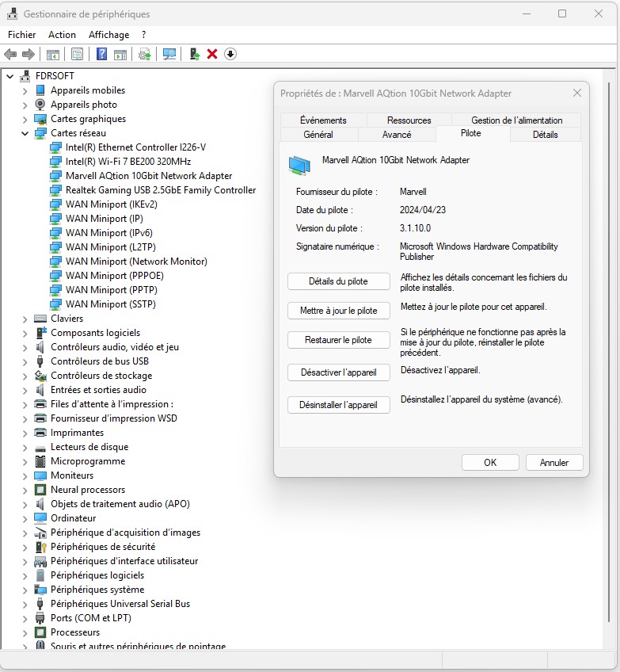Screen dimensions: 620x672
Task: Expand the Processeurs category
Action: (x=25, y=632)
